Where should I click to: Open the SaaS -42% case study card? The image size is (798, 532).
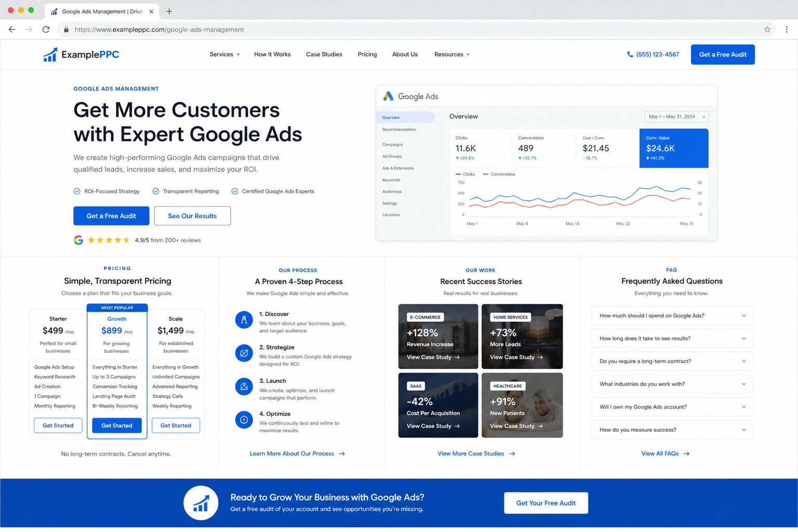[x=438, y=405]
